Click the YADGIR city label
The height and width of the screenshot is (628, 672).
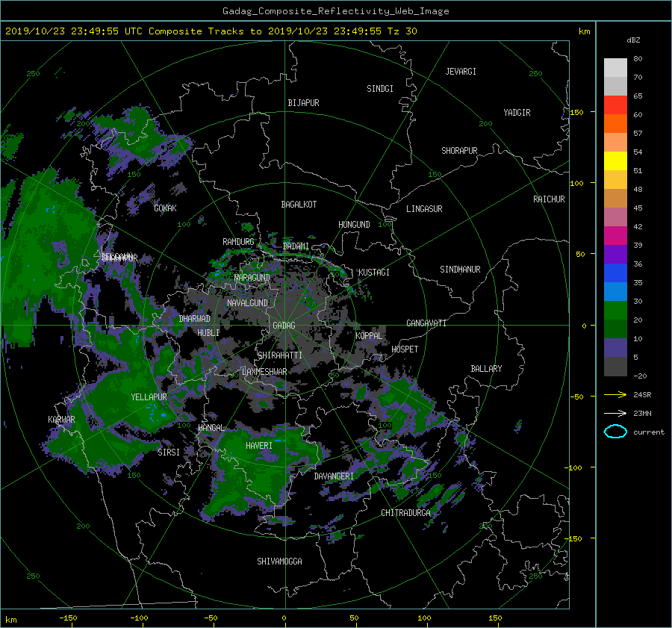[517, 113]
